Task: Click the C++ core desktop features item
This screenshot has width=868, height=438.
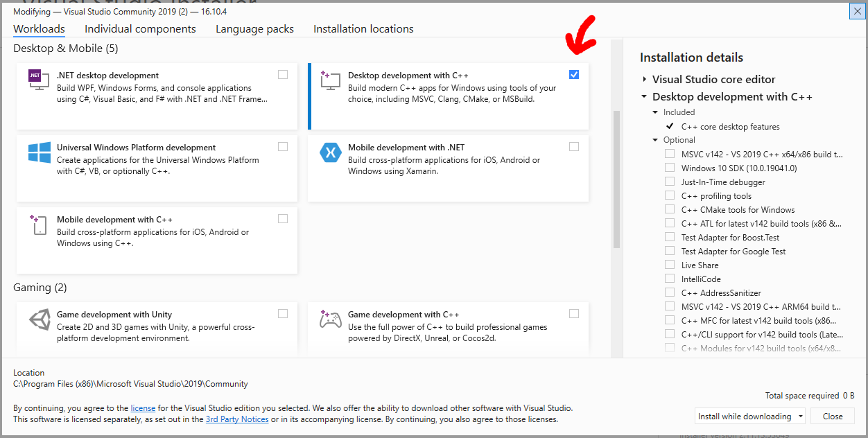Action: tap(730, 127)
